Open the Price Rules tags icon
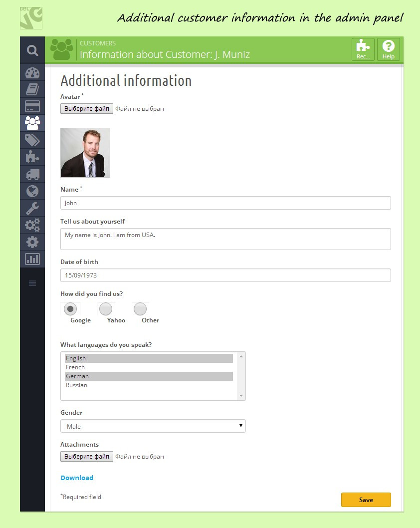 click(x=32, y=140)
